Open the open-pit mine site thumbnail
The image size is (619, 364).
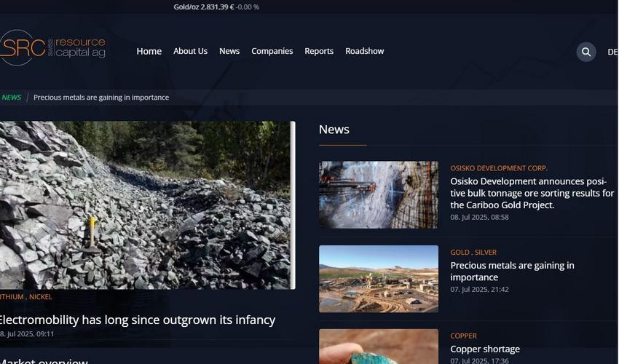379,279
